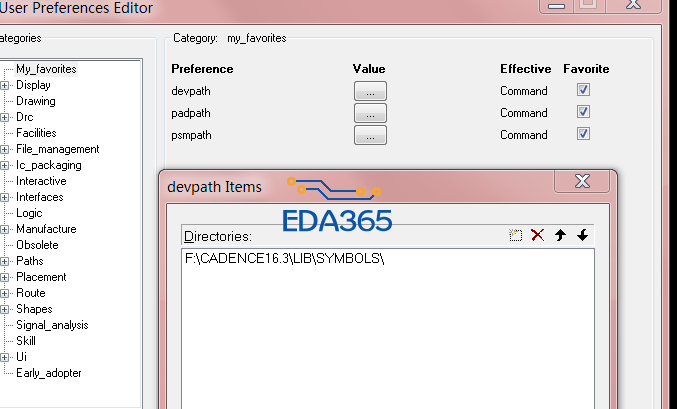The height and width of the screenshot is (409, 677).
Task: Click the devpath preference name
Action: [x=191, y=91]
